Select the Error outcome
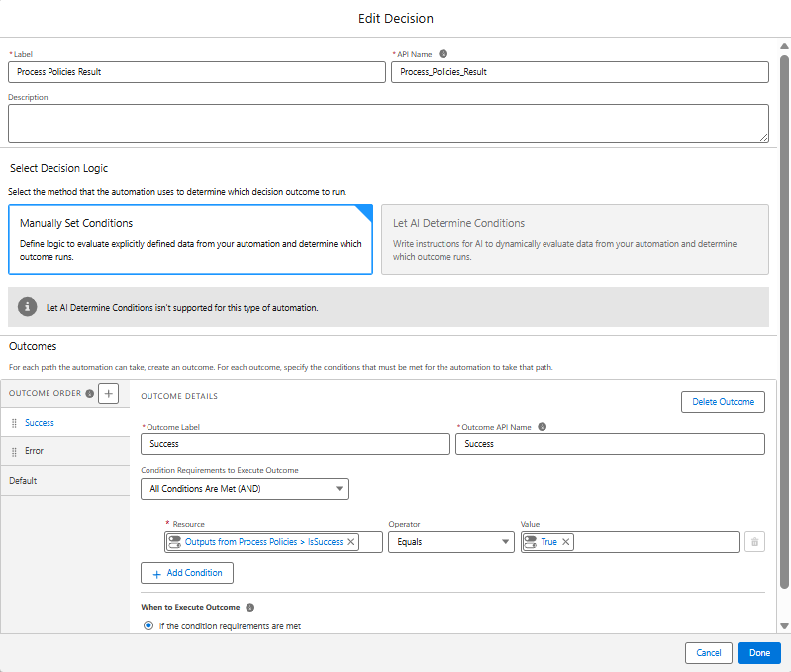 click(35, 451)
